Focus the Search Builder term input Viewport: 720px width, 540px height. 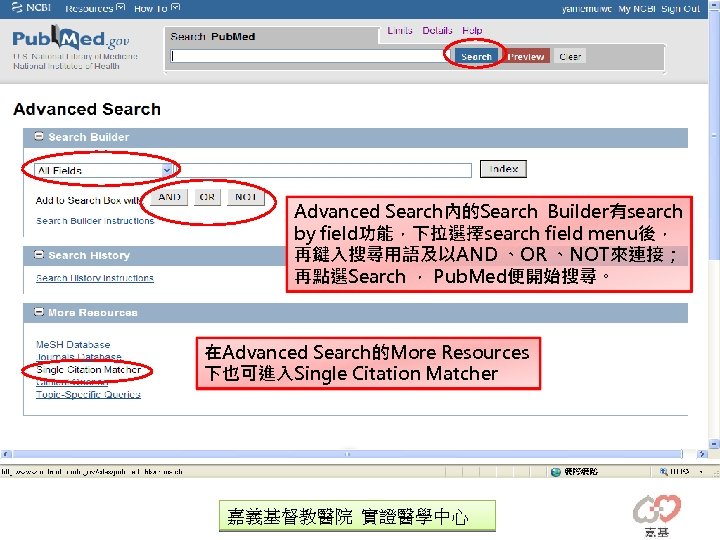point(323,170)
